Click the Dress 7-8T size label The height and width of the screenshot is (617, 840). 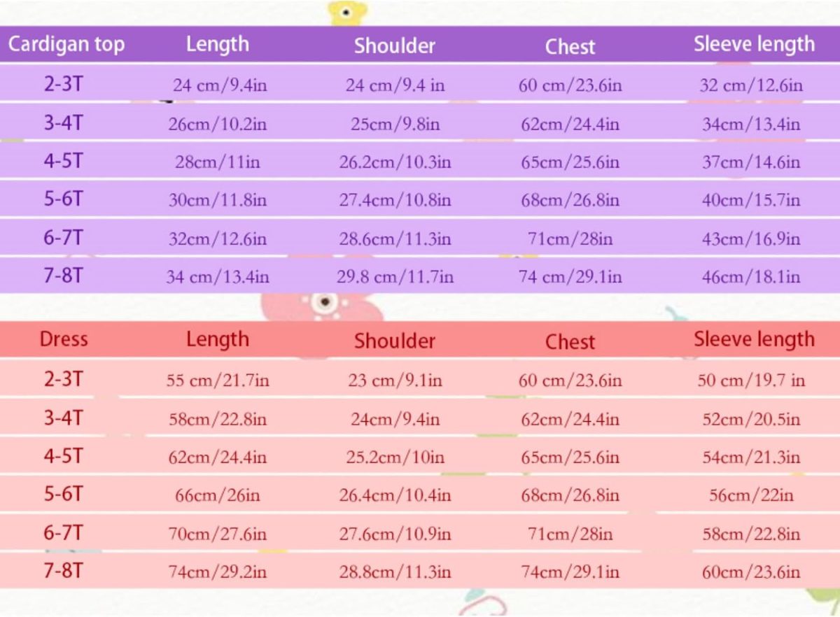(x=63, y=571)
